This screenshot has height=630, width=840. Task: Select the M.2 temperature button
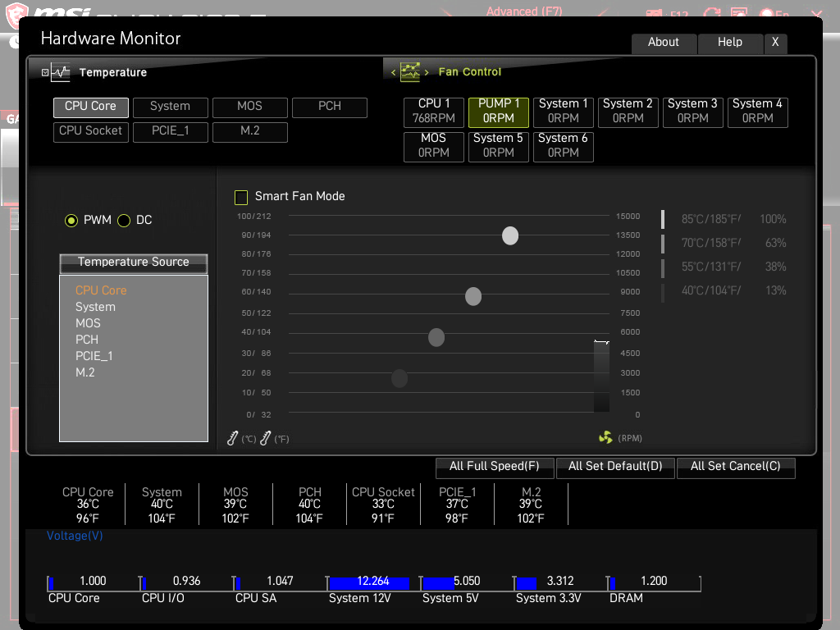tap(249, 132)
